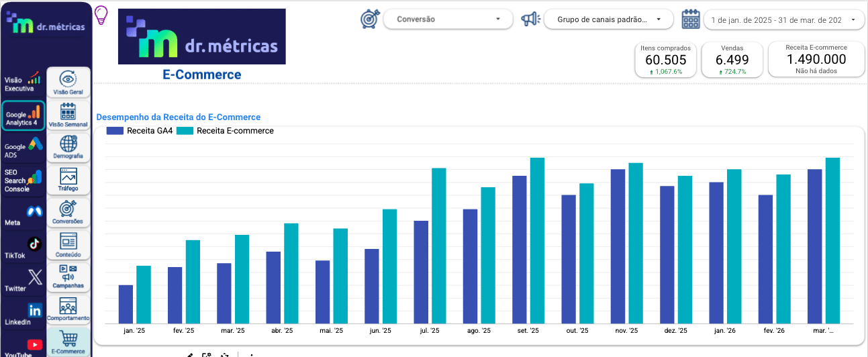Screen dimensions: 868x357
Task: Go to the Tráfego page
Action: click(68, 181)
